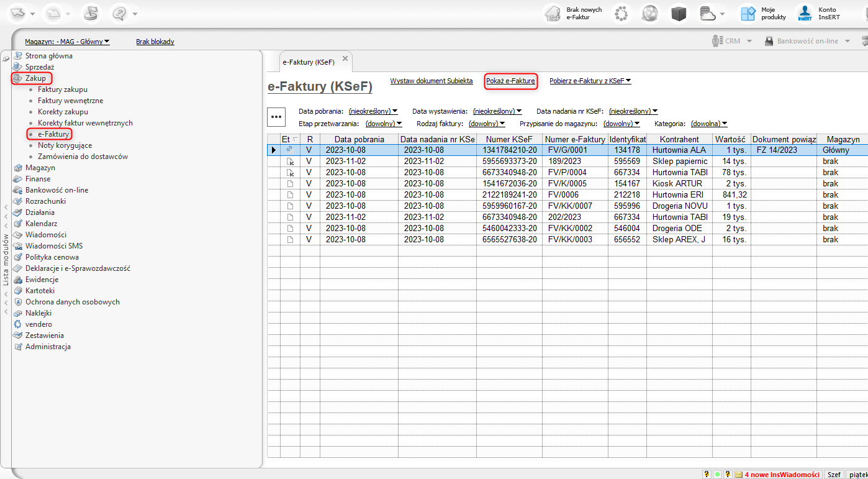The image size is (868, 479).
Task: Expand the Magazyn MAG - Główny dropdown
Action: pos(67,42)
